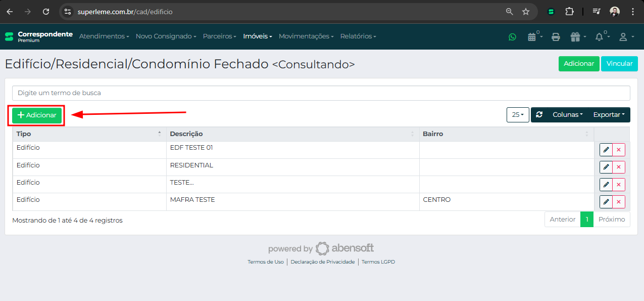Open the Relatórios menu
This screenshot has height=301, width=644.
[x=358, y=36]
